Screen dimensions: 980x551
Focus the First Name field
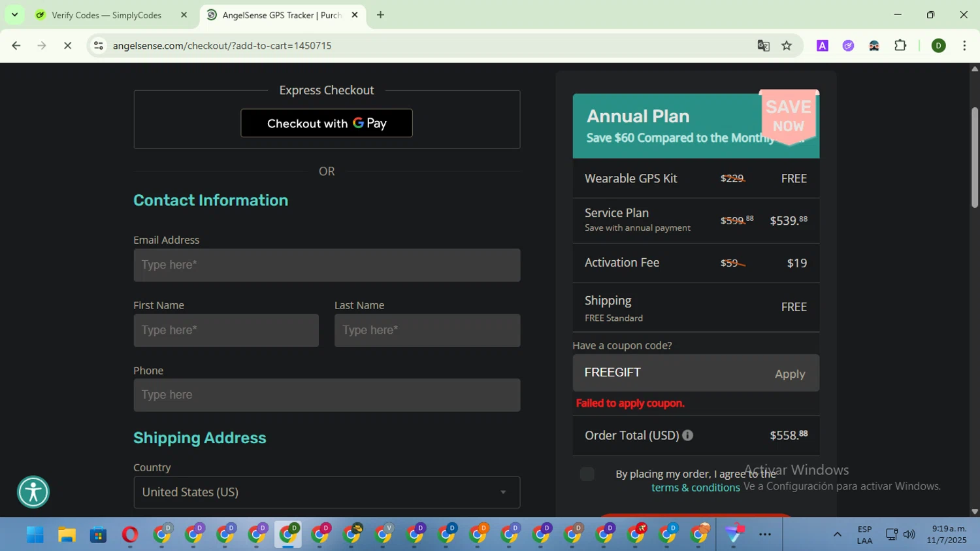pos(226,330)
